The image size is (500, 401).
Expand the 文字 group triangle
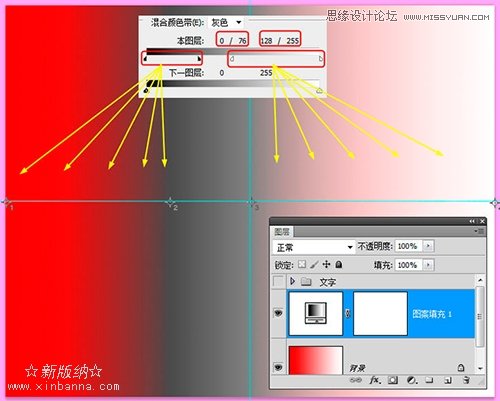coord(293,281)
